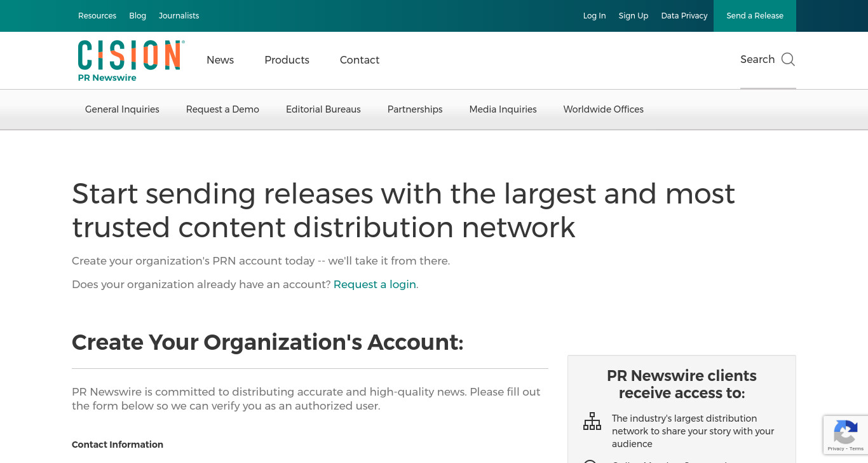Open the Data Privacy page
868x463 pixels.
click(x=684, y=16)
